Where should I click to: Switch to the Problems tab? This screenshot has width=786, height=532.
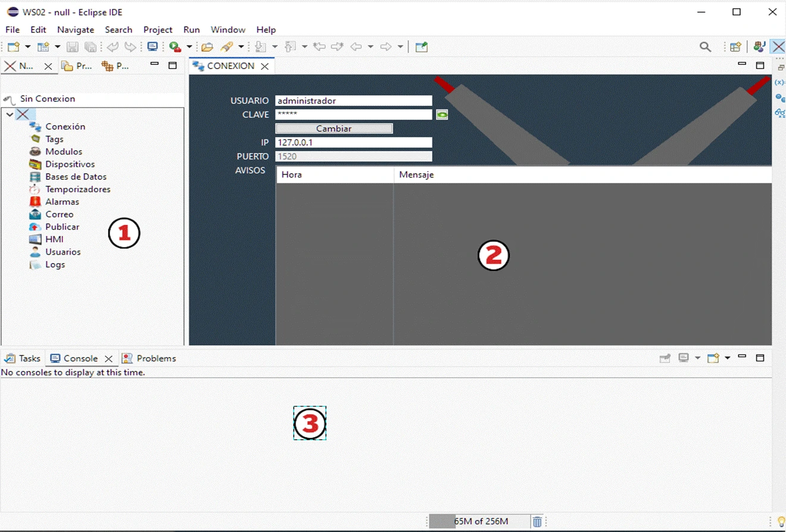(x=156, y=358)
